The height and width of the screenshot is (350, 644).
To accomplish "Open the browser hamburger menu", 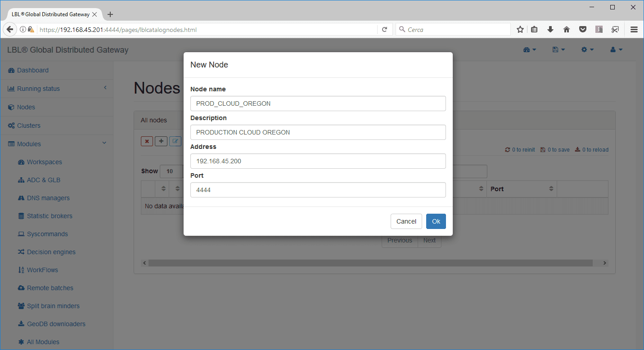I will click(x=634, y=29).
